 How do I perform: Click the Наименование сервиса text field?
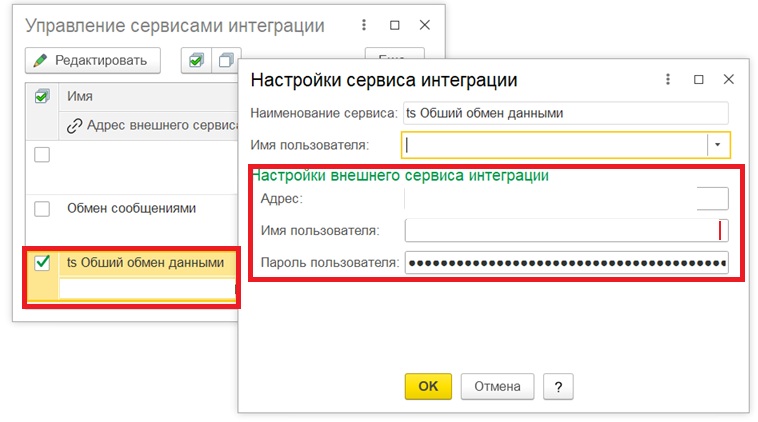[x=564, y=113]
